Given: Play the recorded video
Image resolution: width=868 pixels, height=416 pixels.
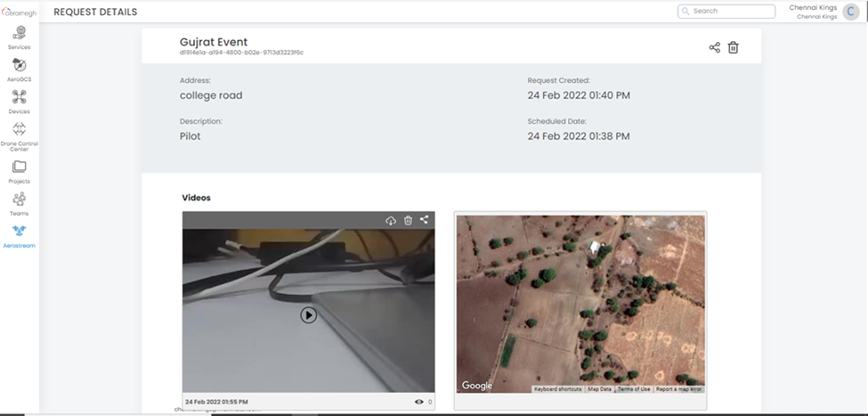Looking at the screenshot, I should click(x=308, y=314).
